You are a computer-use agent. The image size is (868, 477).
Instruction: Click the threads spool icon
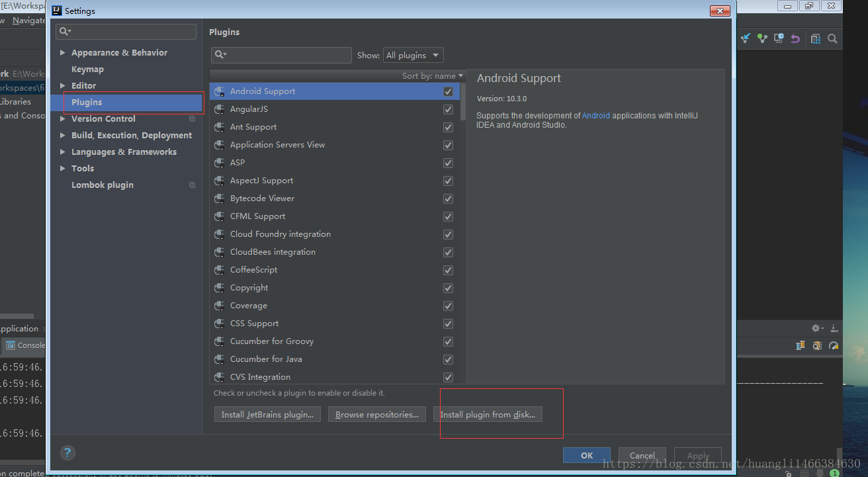[801, 345]
